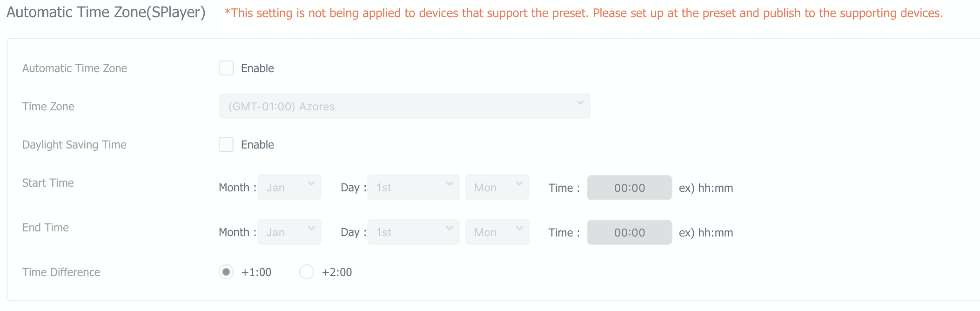
Task: Open the Start Time weekday dropdown
Action: [x=497, y=187]
